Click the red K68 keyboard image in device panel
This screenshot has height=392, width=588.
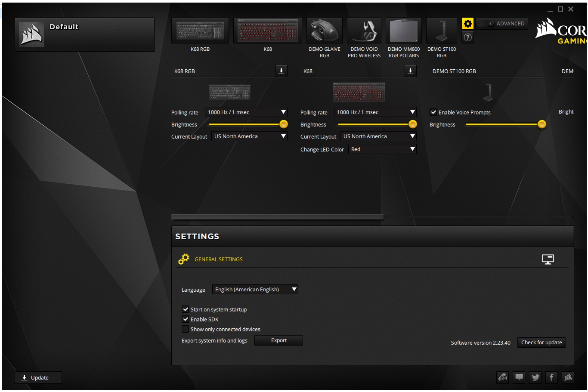point(359,92)
